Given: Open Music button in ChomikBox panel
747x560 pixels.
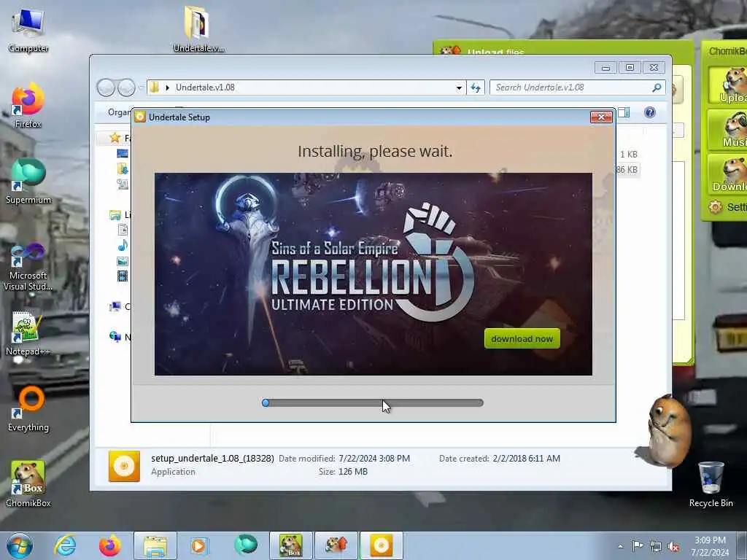Looking at the screenshot, I should coord(727,130).
